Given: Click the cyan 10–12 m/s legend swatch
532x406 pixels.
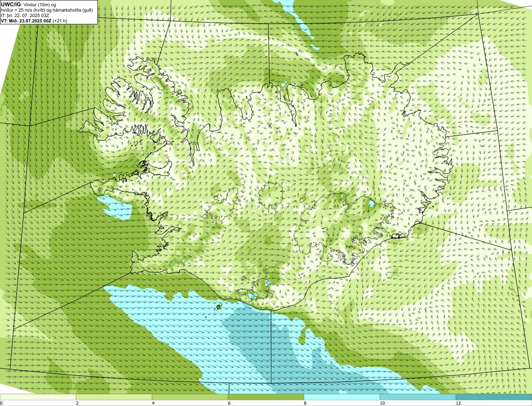Looking at the screenshot, I should pyautogui.click(x=418, y=397).
